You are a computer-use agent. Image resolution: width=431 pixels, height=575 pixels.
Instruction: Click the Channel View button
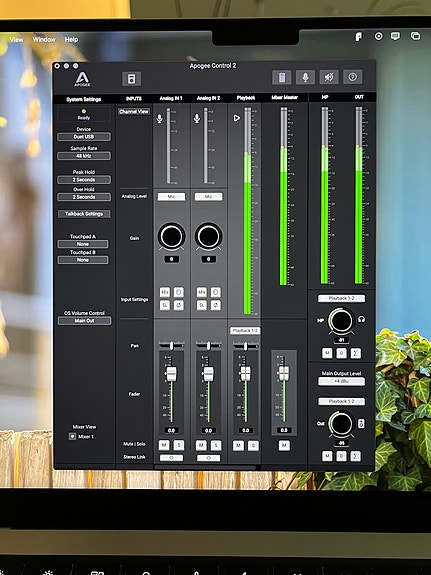134,111
